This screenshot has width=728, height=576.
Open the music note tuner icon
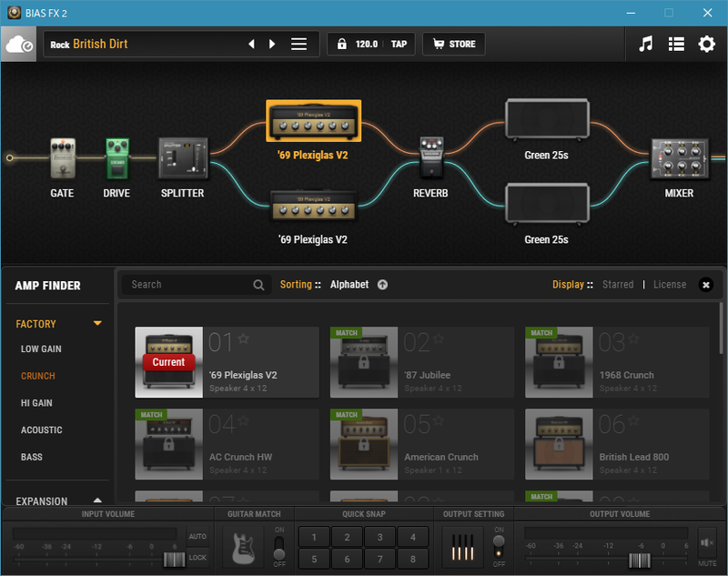click(x=646, y=44)
